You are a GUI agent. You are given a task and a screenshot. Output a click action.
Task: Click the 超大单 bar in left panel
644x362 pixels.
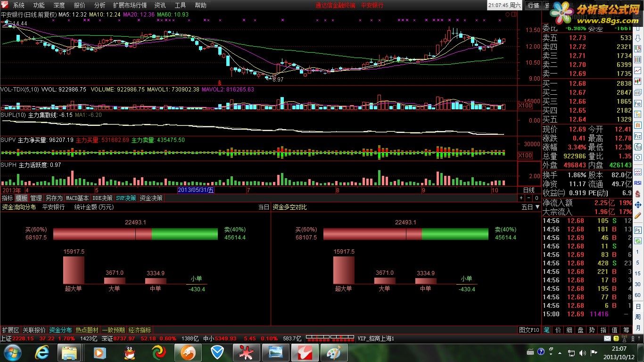[74, 270]
